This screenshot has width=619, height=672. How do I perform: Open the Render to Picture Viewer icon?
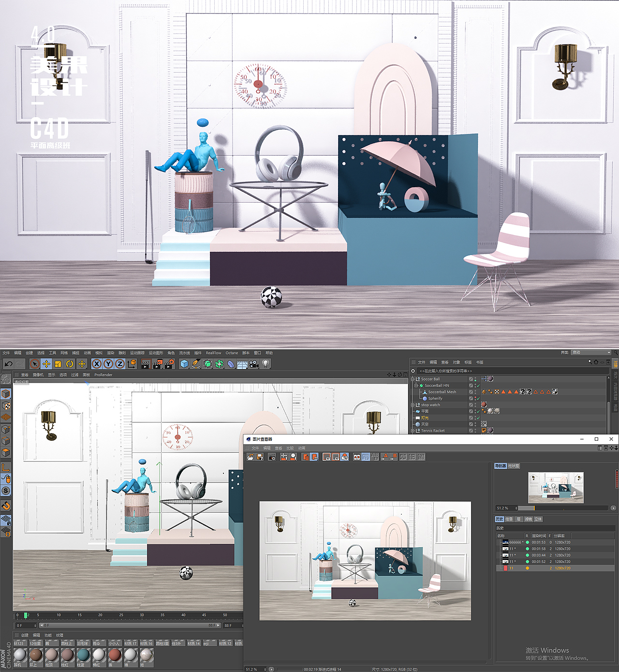157,364
